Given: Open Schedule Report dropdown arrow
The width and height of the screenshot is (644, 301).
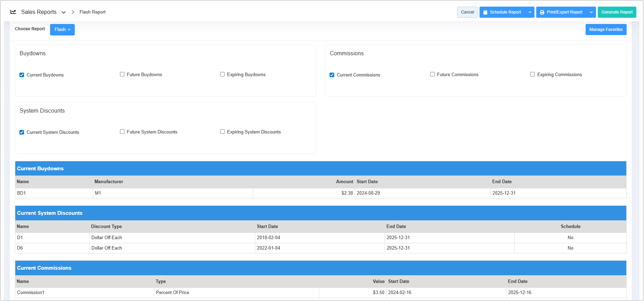Looking at the screenshot, I should [x=530, y=12].
